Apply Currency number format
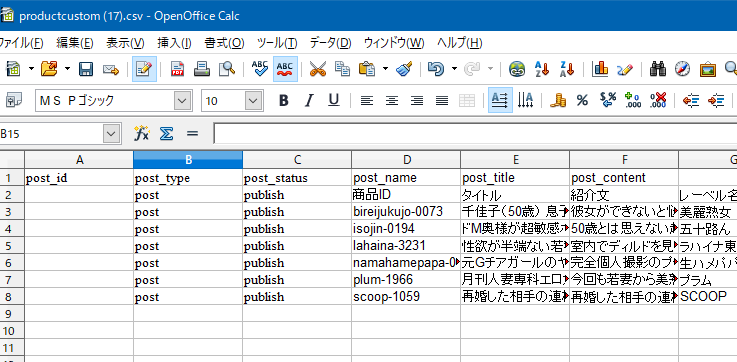737x362 pixels. point(558,100)
